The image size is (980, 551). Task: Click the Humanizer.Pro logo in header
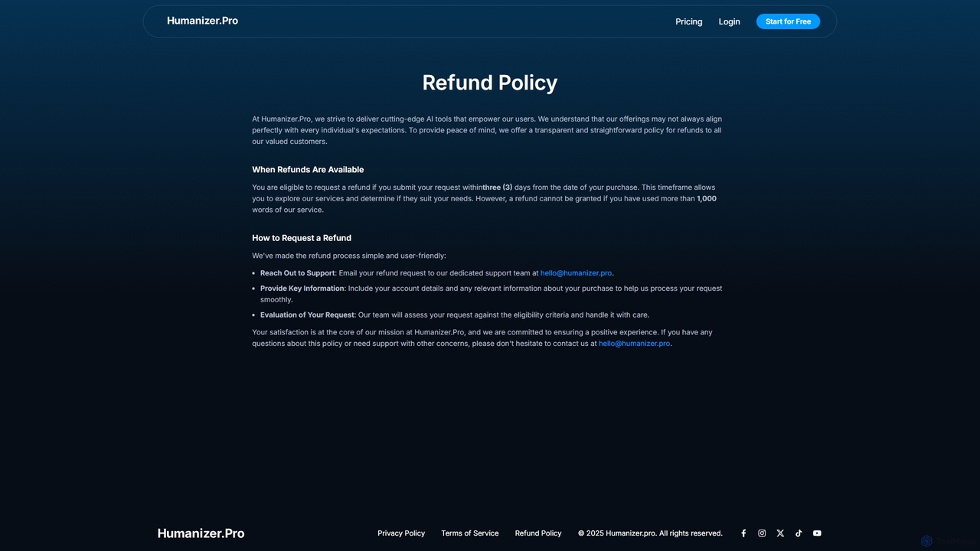point(202,21)
